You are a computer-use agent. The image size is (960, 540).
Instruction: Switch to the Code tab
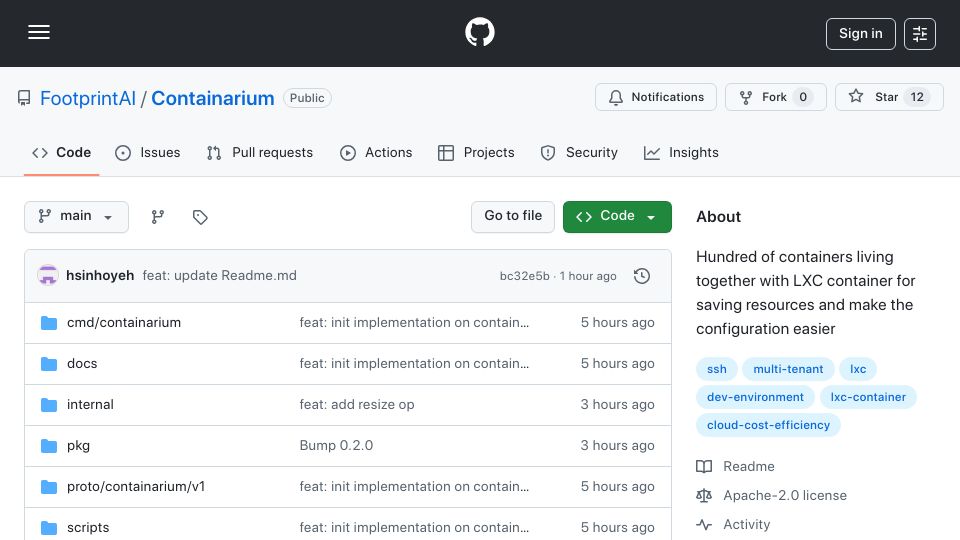click(x=61, y=152)
